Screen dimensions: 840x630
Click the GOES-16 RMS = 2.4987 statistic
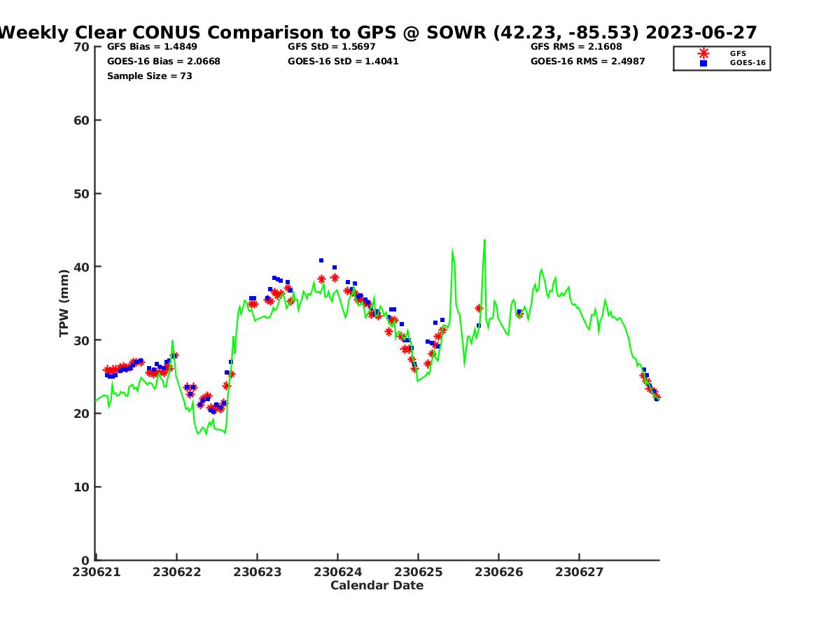[587, 62]
